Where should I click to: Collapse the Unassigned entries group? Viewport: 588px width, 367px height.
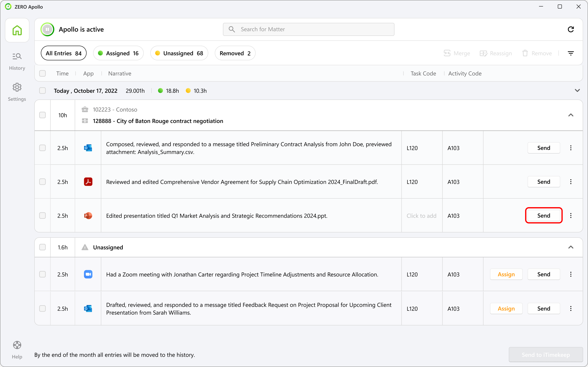571,247
